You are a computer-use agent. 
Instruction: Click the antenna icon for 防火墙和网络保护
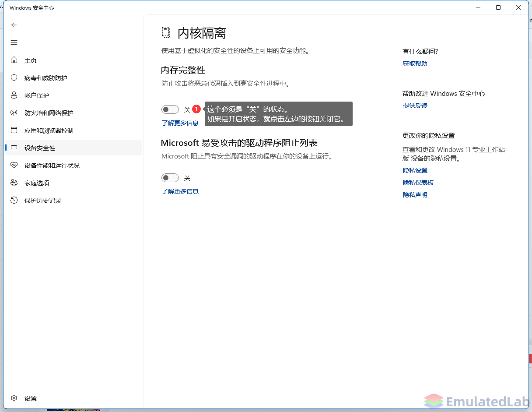coord(14,113)
